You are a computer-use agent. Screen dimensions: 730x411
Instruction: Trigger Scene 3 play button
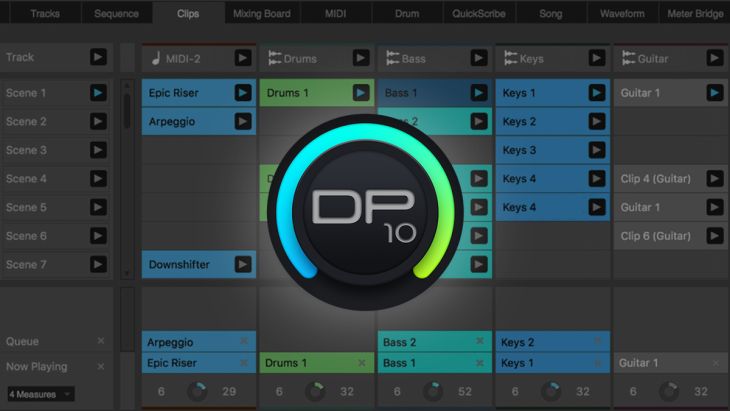coord(98,150)
